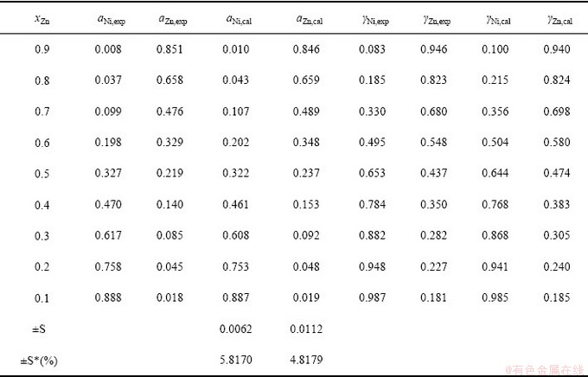Click the γZn,exp column header
The height and width of the screenshot is (377, 588).
pos(437,19)
